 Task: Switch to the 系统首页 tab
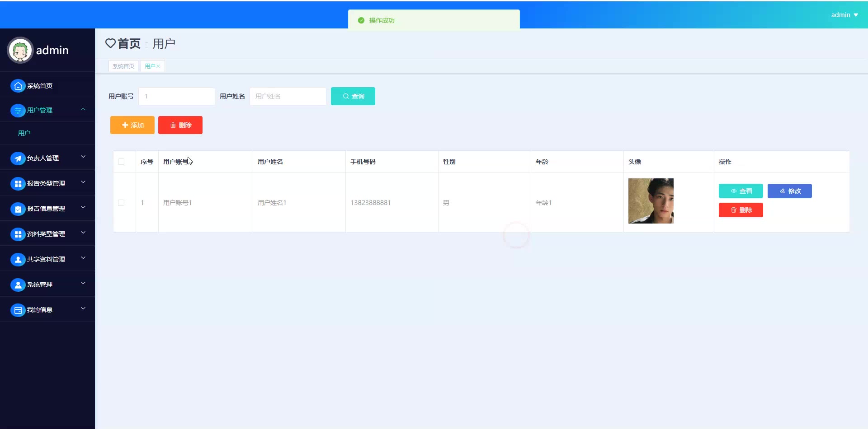(123, 66)
